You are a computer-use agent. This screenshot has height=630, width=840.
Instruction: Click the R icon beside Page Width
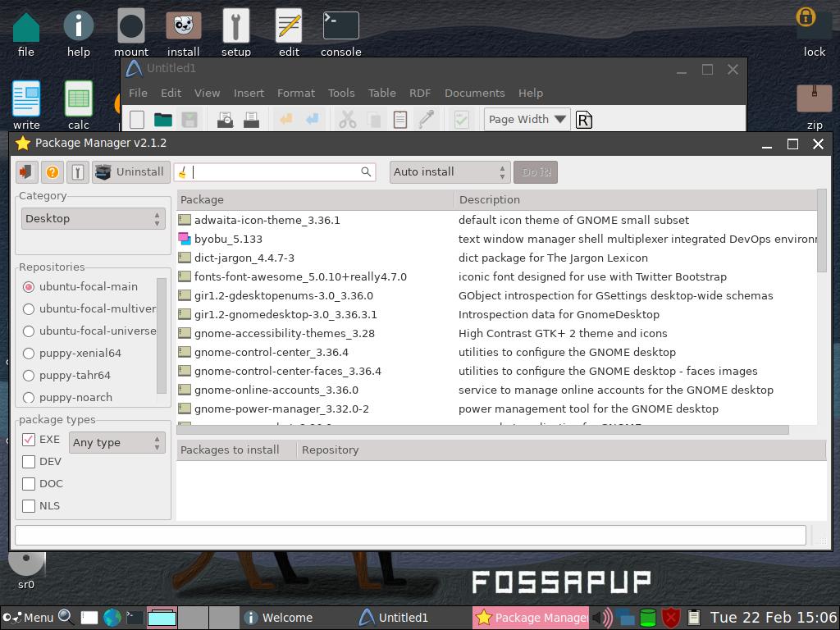click(584, 120)
